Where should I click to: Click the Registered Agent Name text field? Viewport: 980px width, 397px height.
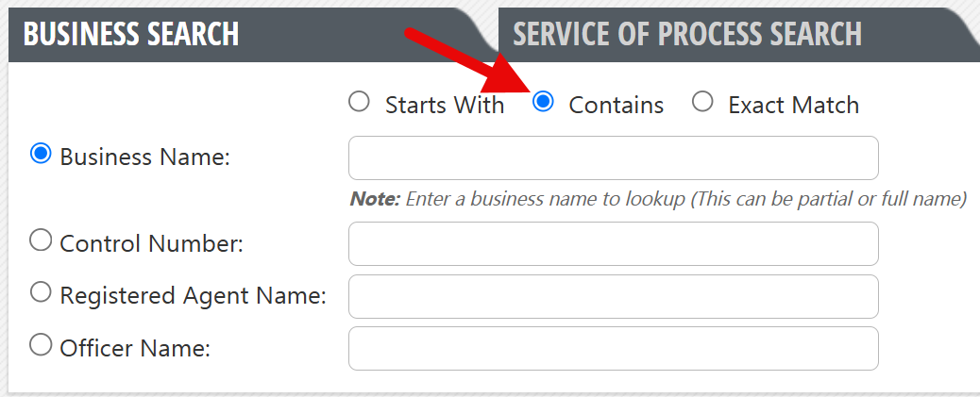(613, 296)
